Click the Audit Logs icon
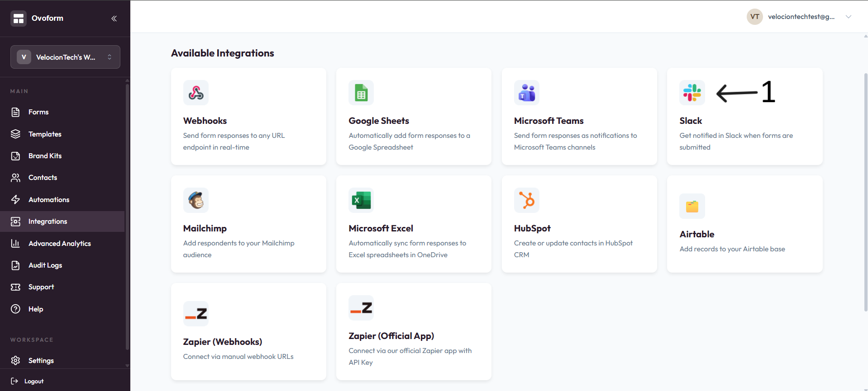This screenshot has height=391, width=868. (x=16, y=265)
